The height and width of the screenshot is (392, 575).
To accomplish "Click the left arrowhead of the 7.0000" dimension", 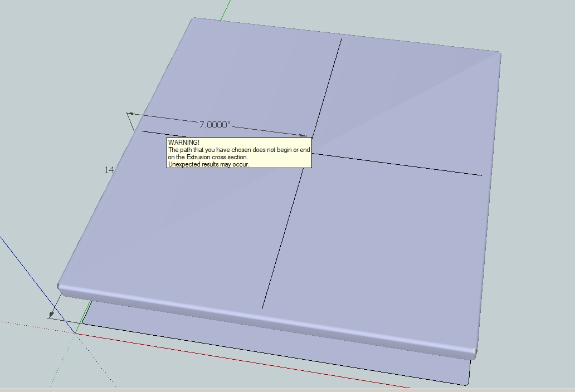I will click(130, 114).
